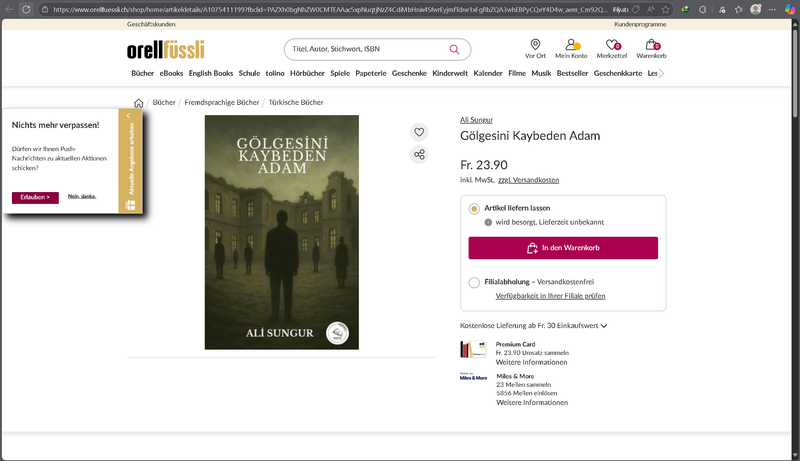Open the Musik menu
Screen dimensions: 800x461
coord(541,73)
